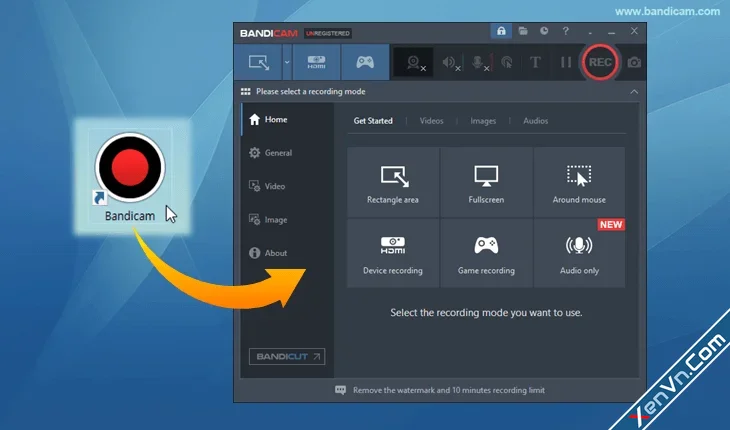Take a screenshot with the camera icon

tap(634, 62)
